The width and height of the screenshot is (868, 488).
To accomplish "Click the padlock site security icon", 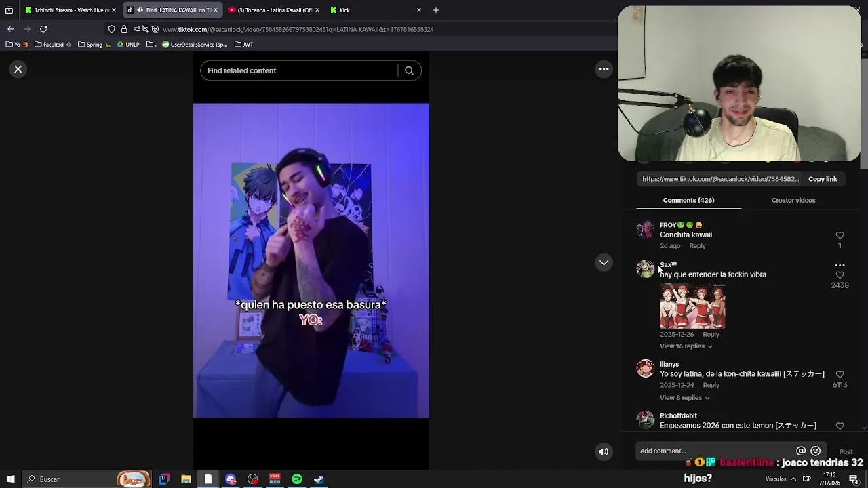I will click(x=124, y=29).
